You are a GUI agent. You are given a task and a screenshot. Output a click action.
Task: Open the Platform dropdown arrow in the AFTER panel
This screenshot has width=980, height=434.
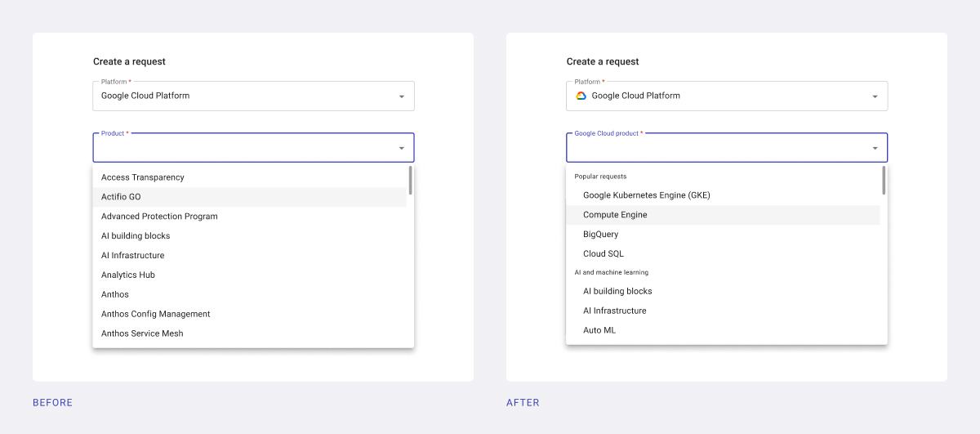(875, 96)
